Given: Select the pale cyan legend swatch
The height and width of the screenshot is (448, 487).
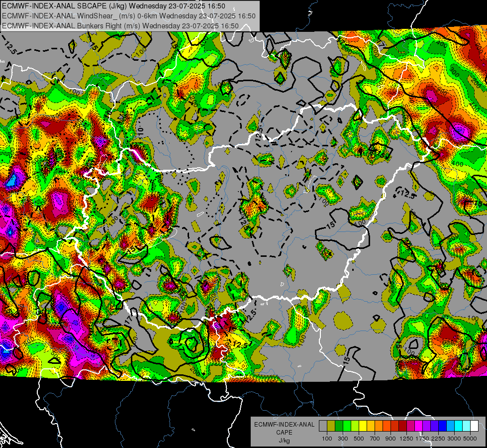Looking at the screenshot, I should (x=467, y=426).
